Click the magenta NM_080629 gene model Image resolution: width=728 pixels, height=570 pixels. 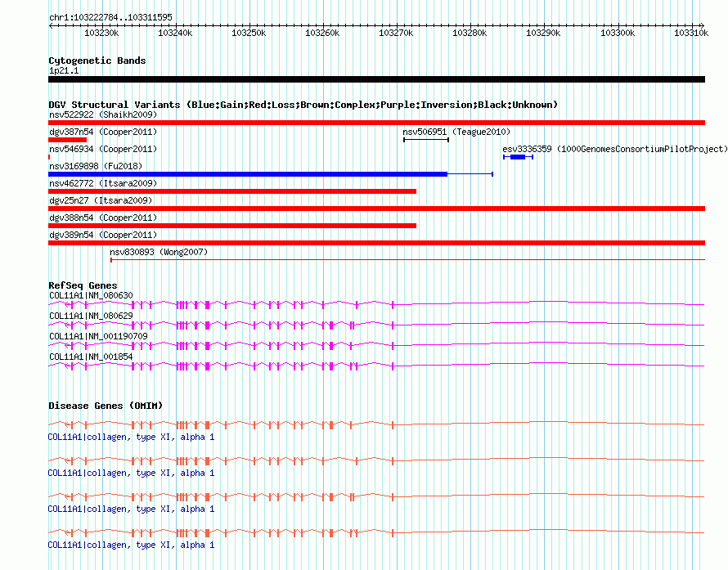pos(376,325)
